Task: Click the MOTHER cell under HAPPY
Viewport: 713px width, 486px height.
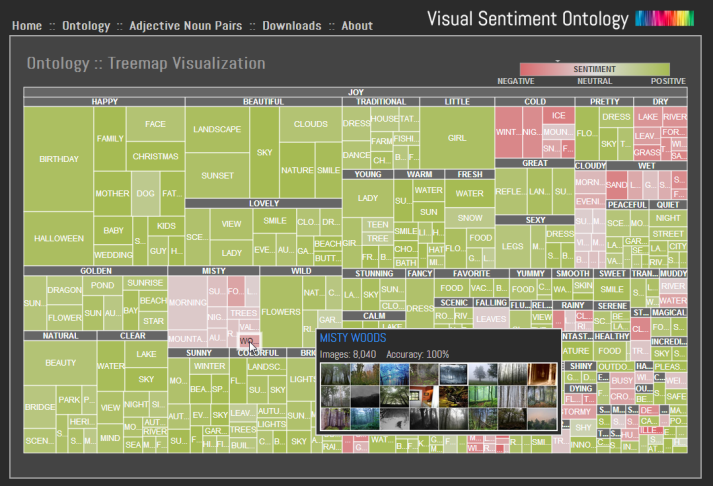Action: click(112, 193)
